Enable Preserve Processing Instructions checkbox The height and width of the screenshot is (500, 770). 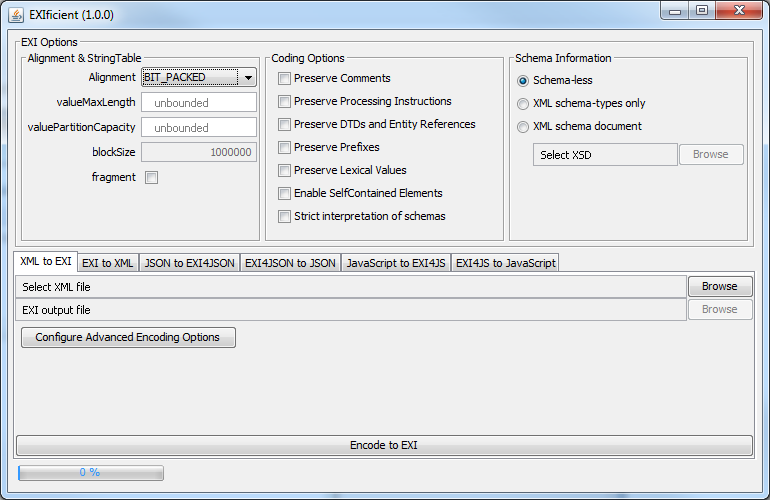(284, 102)
